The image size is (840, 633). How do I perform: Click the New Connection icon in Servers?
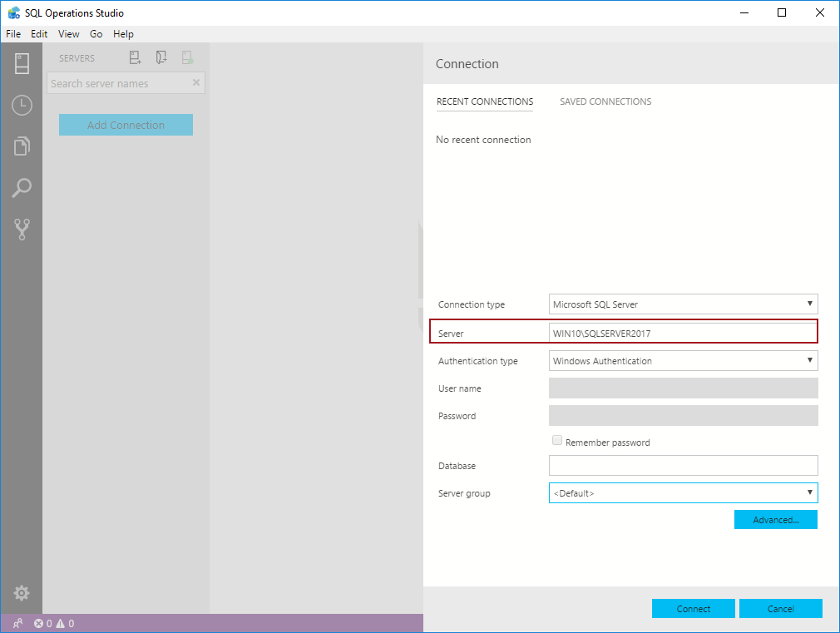(x=135, y=57)
